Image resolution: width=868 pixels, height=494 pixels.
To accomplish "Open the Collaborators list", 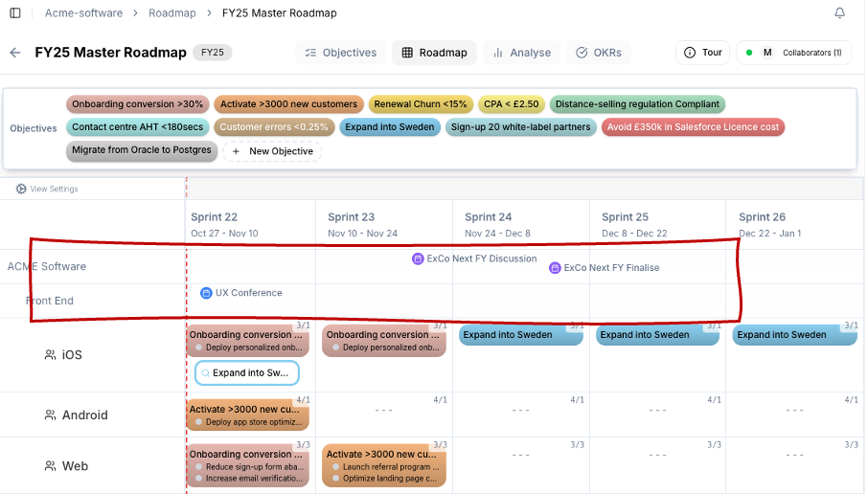I will pos(793,53).
